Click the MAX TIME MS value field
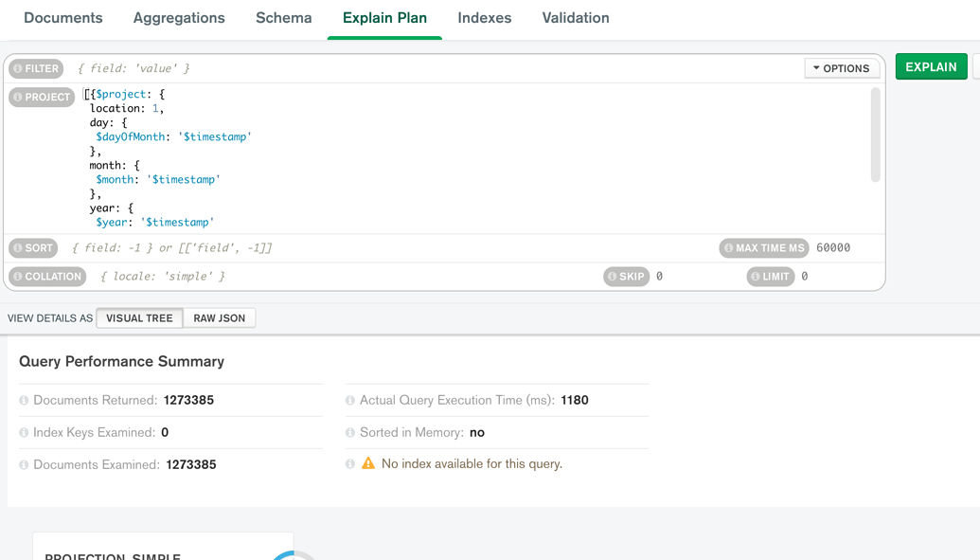Screen dimensions: 980x560 831,247
